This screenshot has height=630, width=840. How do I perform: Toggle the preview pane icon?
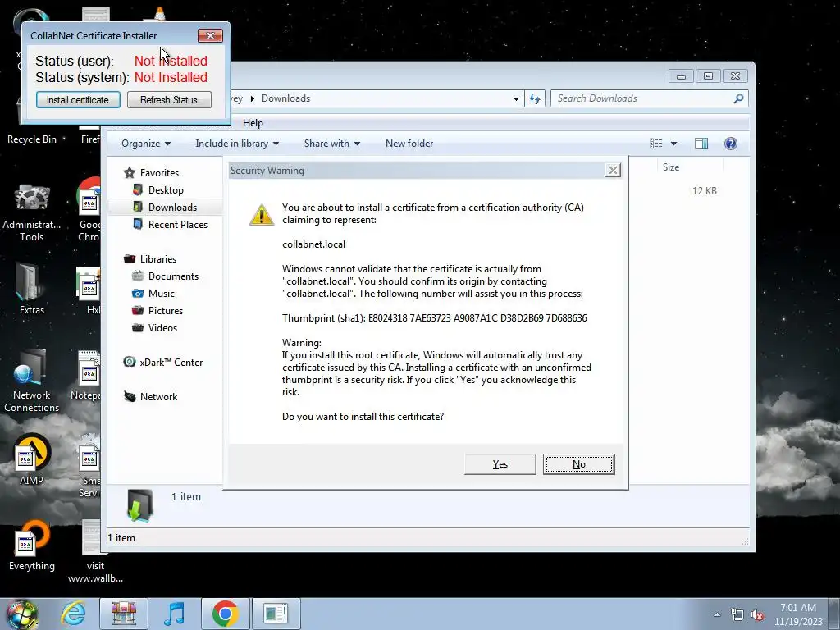(701, 144)
